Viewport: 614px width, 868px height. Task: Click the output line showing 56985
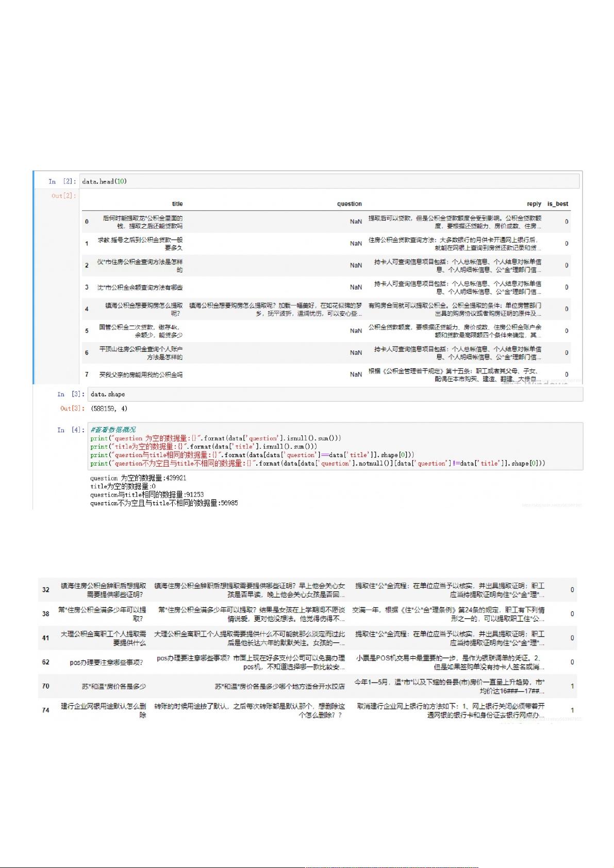tap(164, 503)
